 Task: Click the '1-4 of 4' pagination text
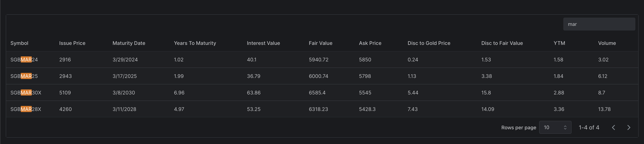click(589, 127)
